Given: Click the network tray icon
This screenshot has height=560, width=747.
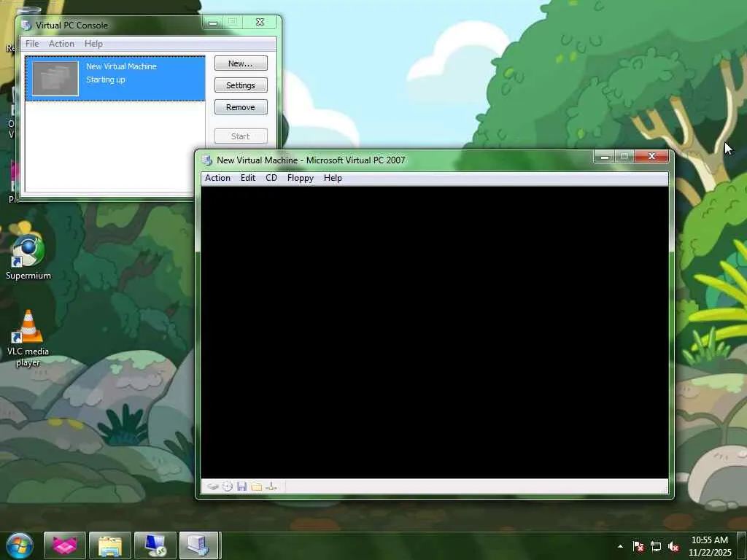Looking at the screenshot, I should (656, 547).
